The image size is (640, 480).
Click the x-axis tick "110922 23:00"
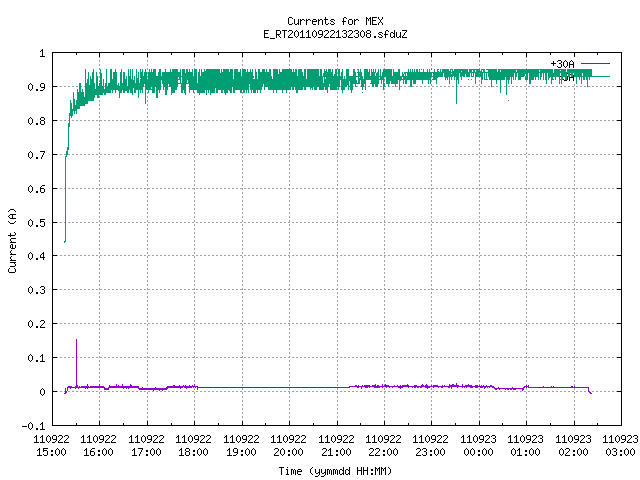[431, 445]
